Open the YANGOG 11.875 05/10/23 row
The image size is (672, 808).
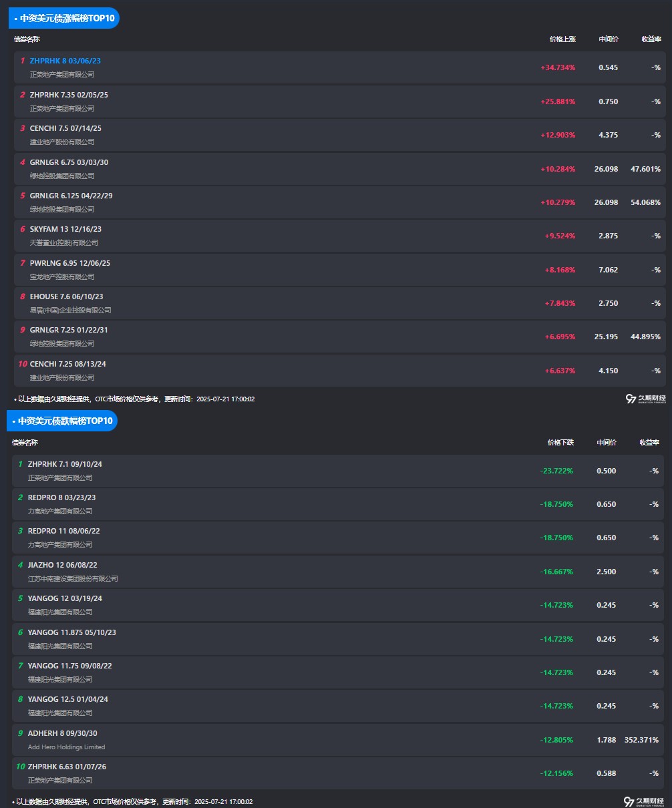tap(338, 639)
